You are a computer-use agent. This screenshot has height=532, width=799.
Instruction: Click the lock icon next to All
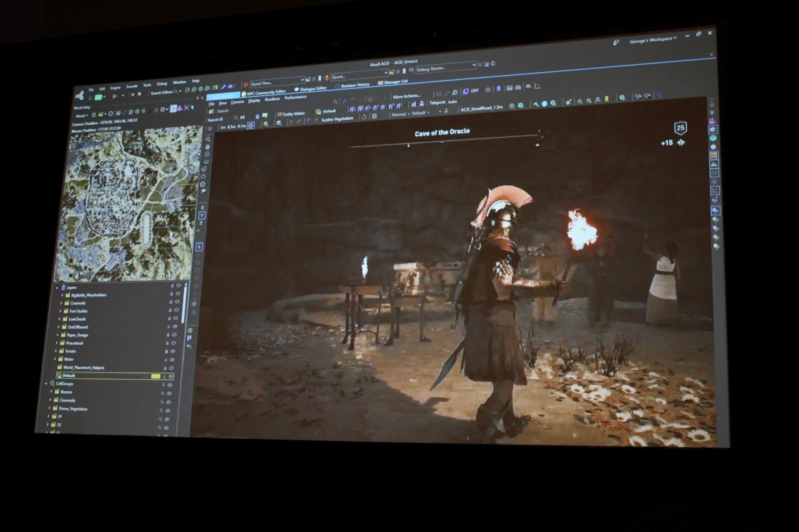(x=257, y=116)
